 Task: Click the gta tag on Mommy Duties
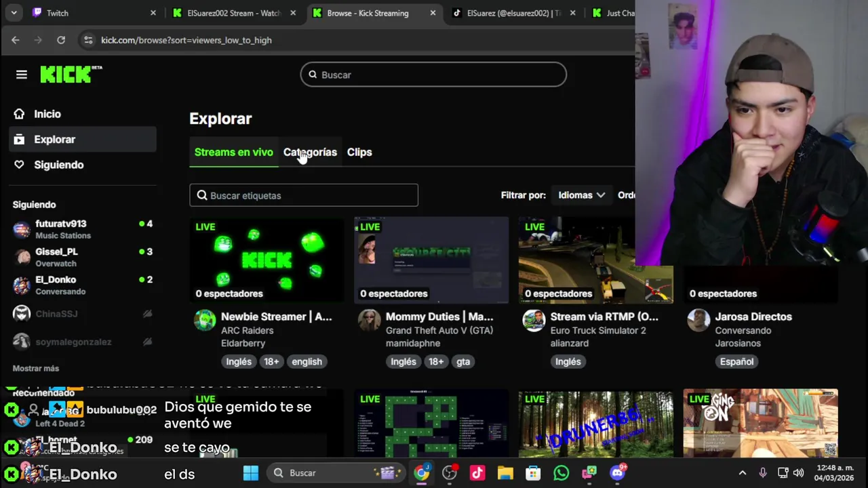pyautogui.click(x=463, y=361)
